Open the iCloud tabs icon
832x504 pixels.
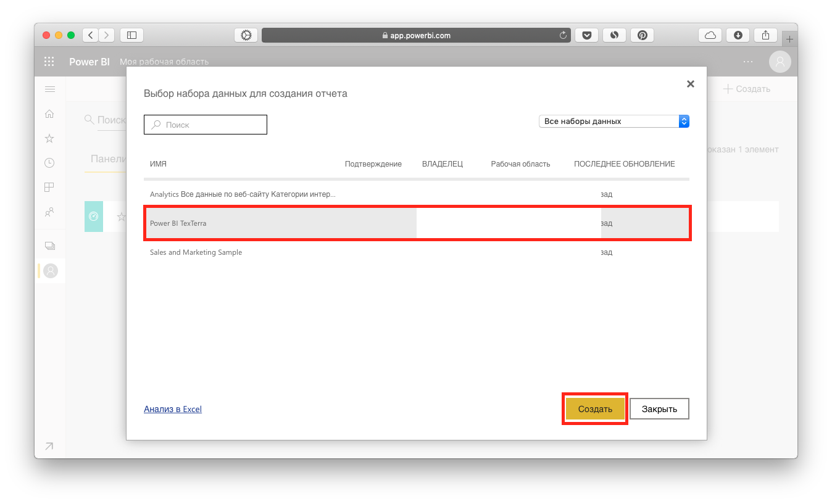pyautogui.click(x=710, y=35)
